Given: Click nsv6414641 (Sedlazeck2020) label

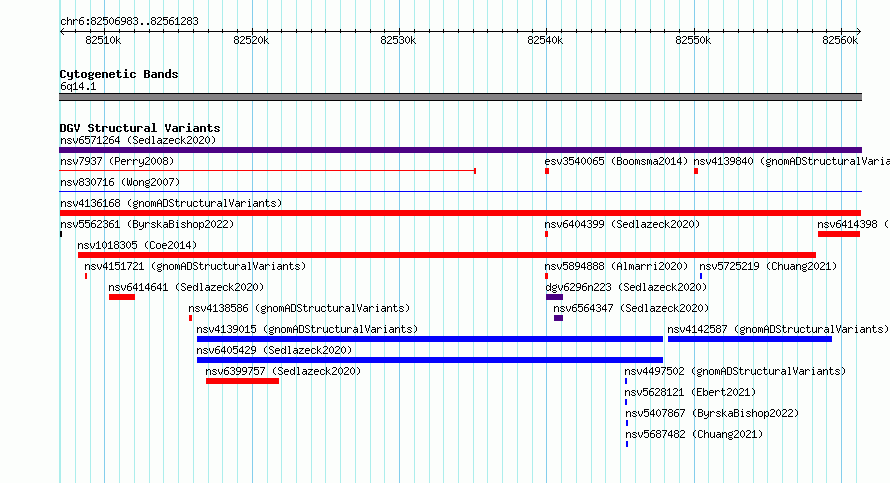Looking at the screenshot, I should pyautogui.click(x=186, y=287).
